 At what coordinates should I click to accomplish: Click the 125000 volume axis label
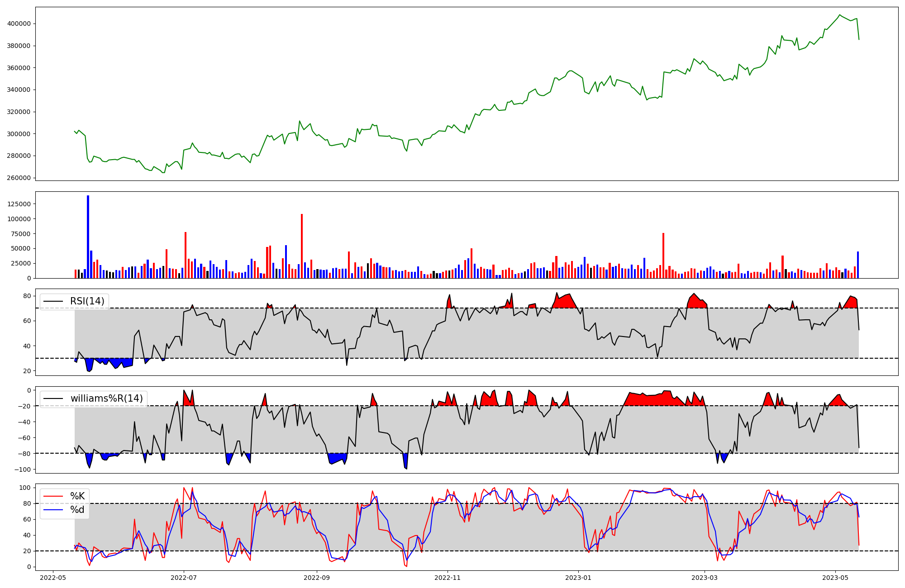[19, 204]
